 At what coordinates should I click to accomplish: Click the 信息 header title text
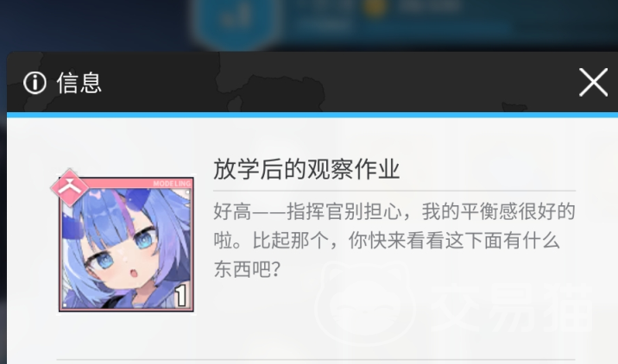pos(79,83)
